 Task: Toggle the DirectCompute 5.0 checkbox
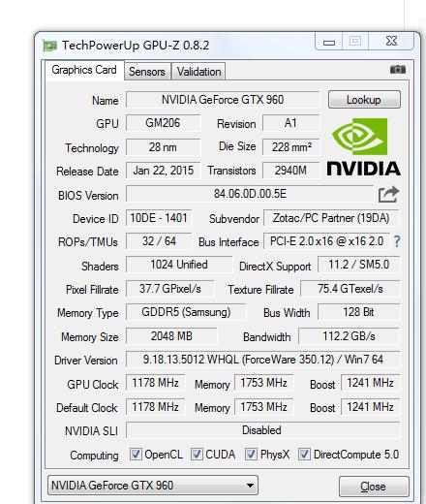click(304, 454)
